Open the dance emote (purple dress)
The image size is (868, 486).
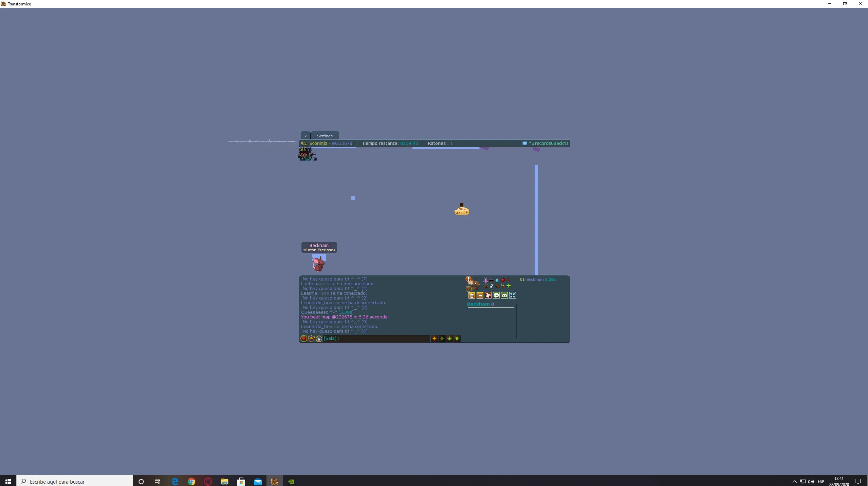pyautogui.click(x=486, y=280)
